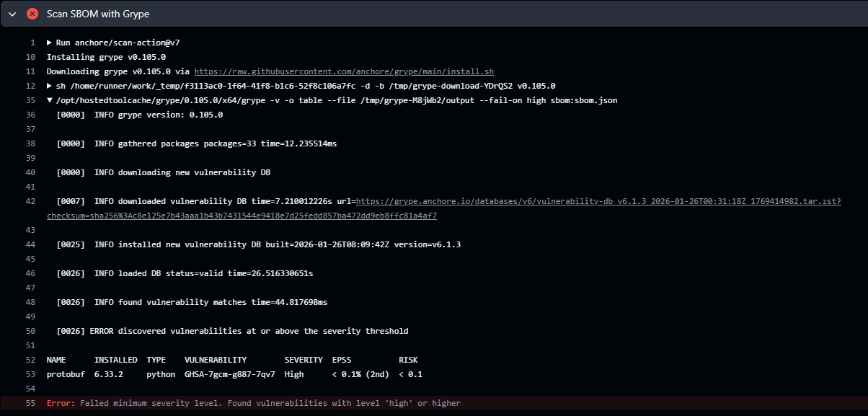Select line number 55

click(x=30, y=403)
